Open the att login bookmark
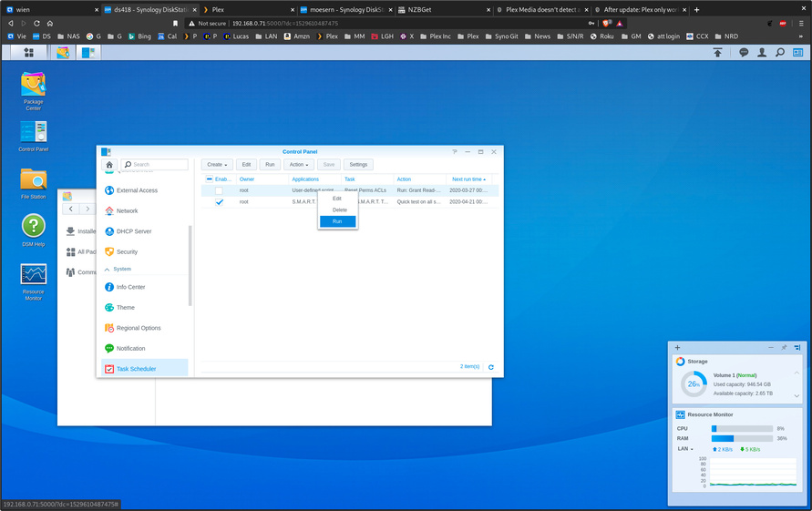 pyautogui.click(x=663, y=36)
